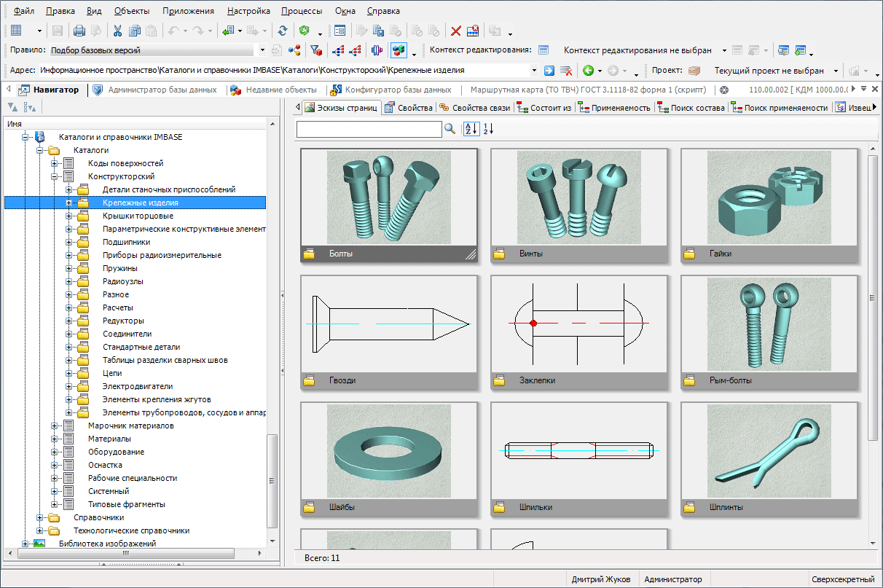
Task: Open the Правило rule dropdown
Action: pyautogui.click(x=262, y=50)
